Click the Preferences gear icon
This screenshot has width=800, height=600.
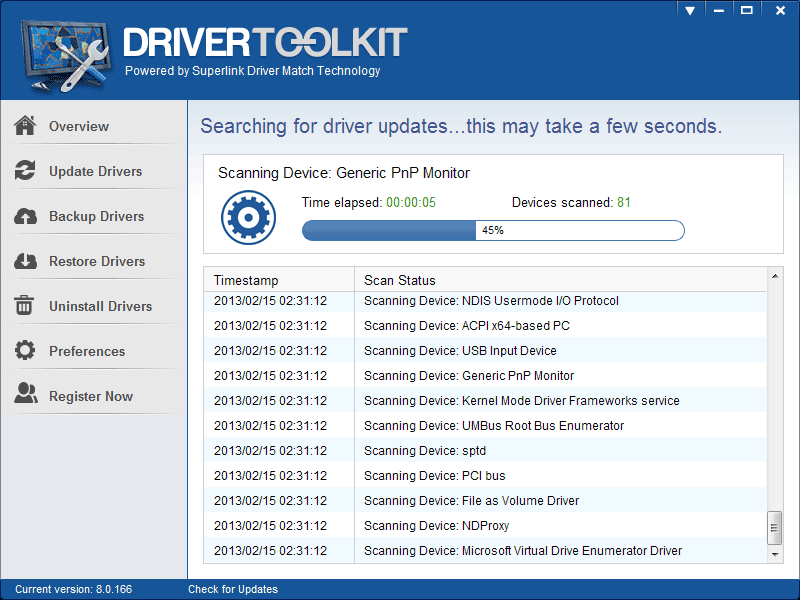coord(25,351)
